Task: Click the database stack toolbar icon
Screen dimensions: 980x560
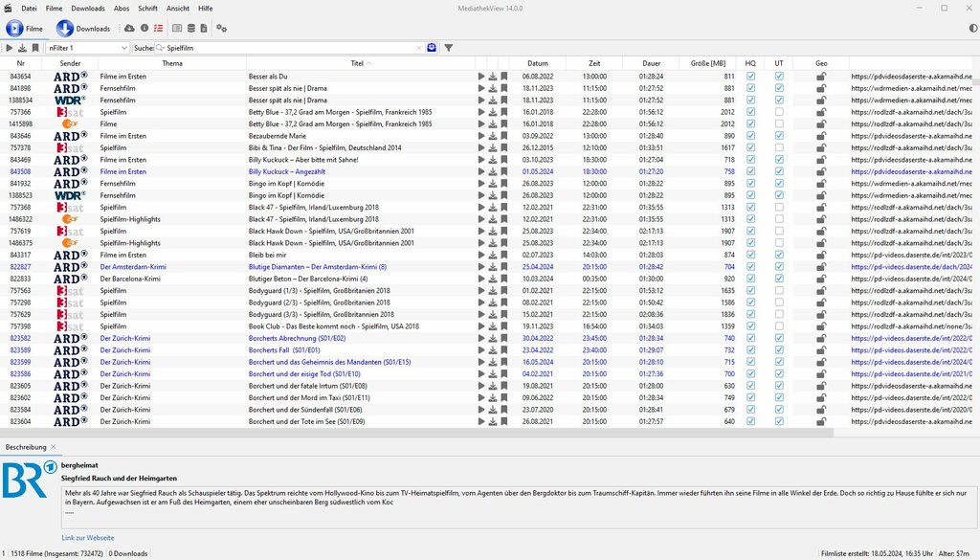Action: pos(191,28)
